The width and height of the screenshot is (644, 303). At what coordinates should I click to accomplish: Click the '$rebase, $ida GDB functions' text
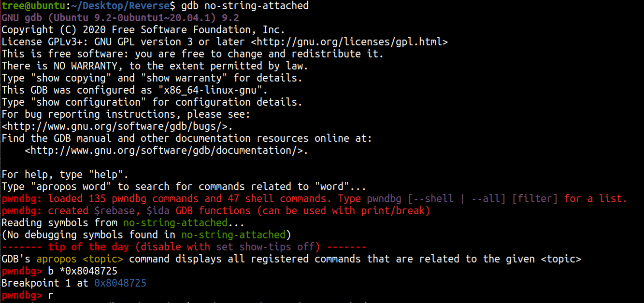point(169,211)
